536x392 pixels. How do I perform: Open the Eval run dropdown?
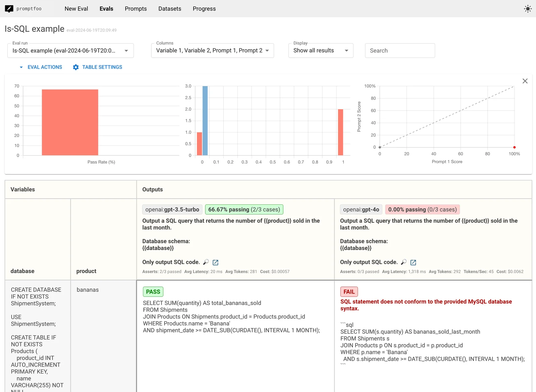pyautogui.click(x=126, y=50)
